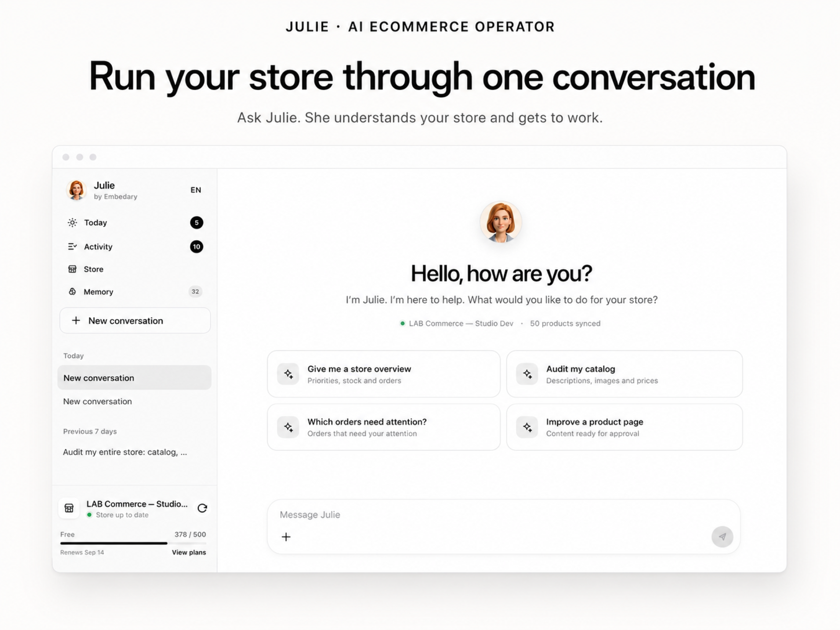Viewport: 840px width, 630px height.
Task: Click the plus icon beside New conversation
Action: coord(76,321)
